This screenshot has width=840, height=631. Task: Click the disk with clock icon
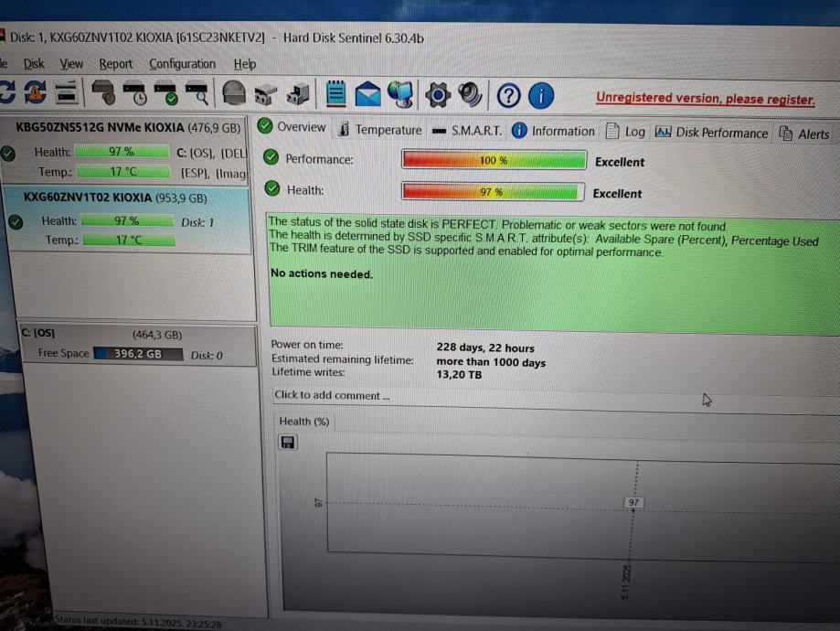point(135,92)
